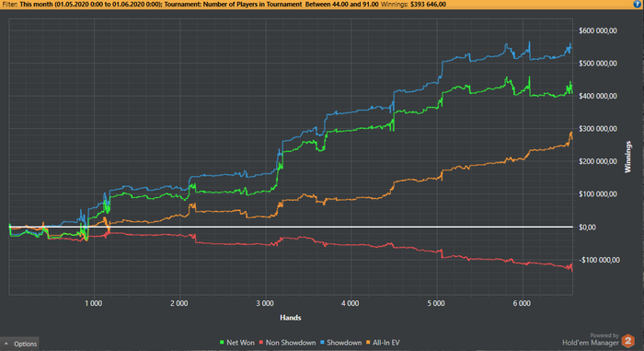Screen dimensions: 644x351
Task: Toggle the All-In EV legend swatch
Action: point(368,343)
